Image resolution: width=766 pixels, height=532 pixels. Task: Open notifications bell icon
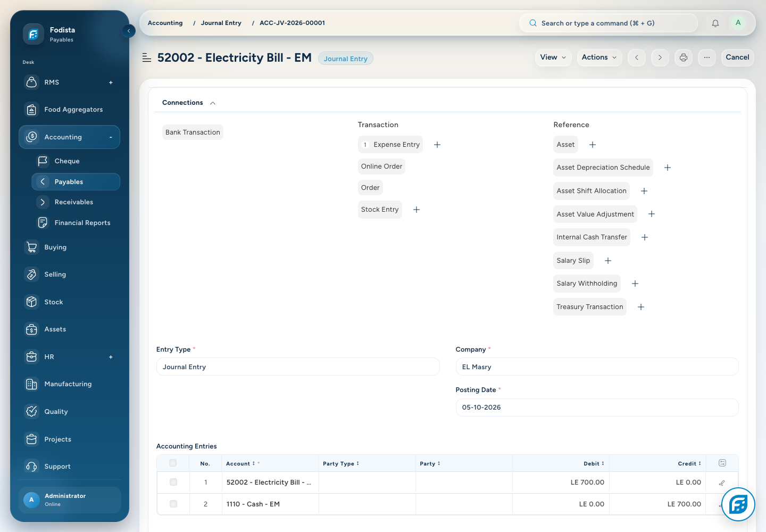[x=715, y=23]
